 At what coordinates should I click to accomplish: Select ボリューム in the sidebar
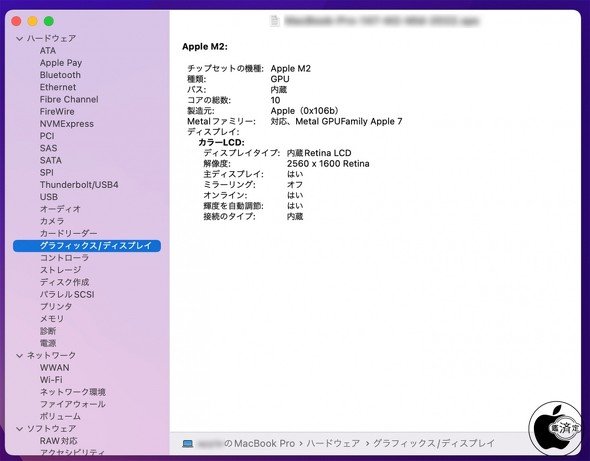60,416
